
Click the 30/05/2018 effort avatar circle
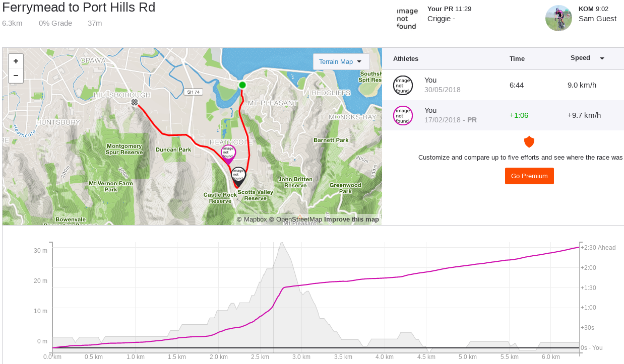point(403,85)
